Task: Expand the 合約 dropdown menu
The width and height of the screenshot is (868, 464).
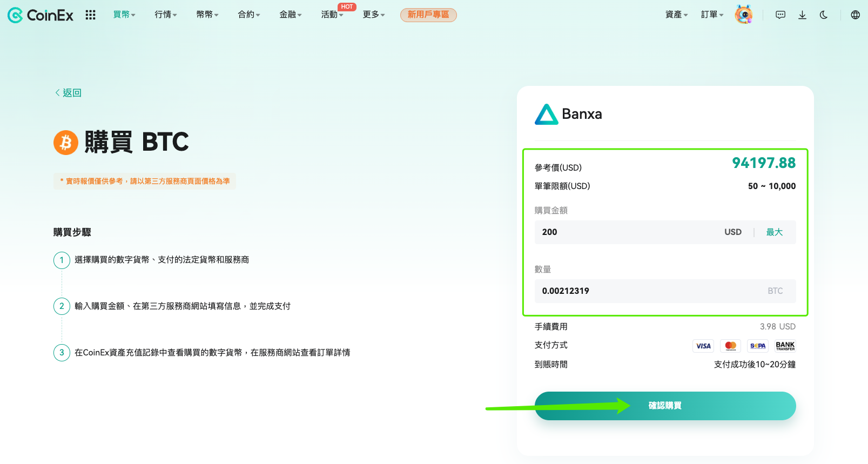Action: click(x=249, y=15)
